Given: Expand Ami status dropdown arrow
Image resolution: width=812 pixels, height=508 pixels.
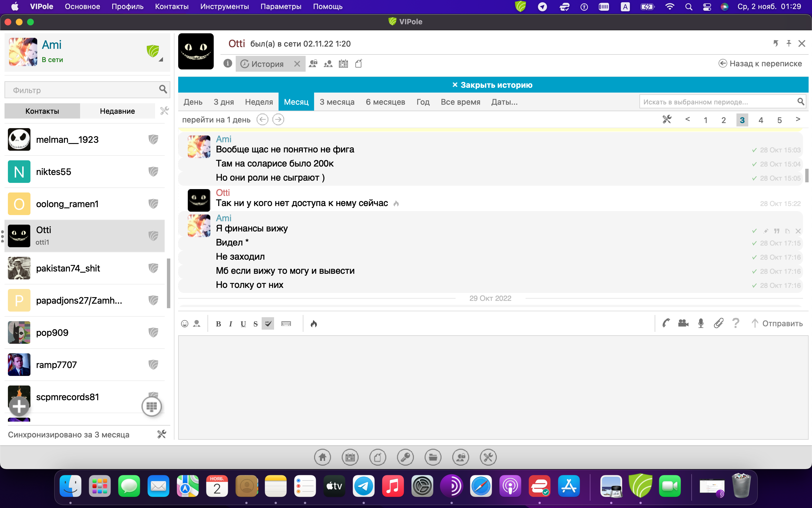Looking at the screenshot, I should pos(161,60).
